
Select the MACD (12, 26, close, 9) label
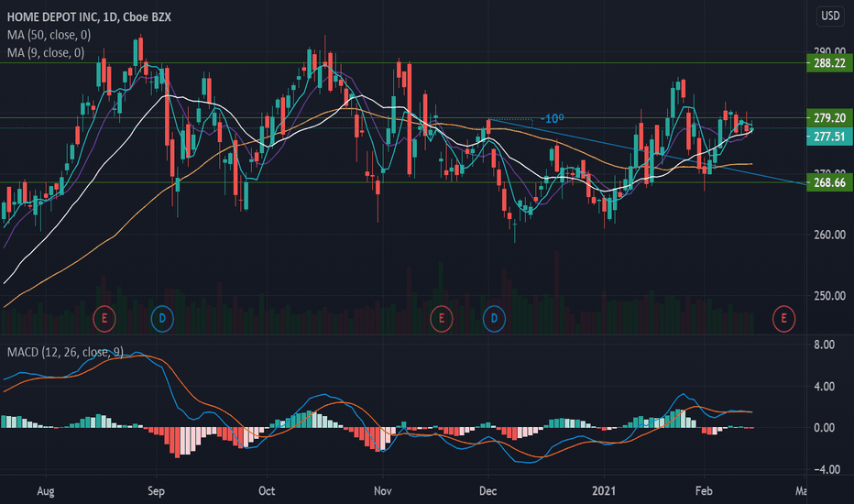coord(65,353)
